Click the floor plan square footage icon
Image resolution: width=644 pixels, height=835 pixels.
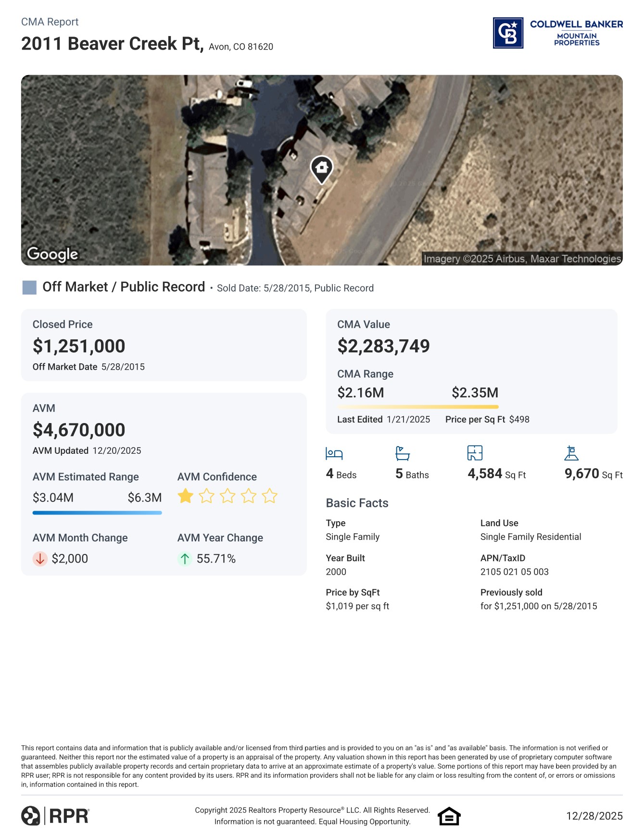(475, 453)
